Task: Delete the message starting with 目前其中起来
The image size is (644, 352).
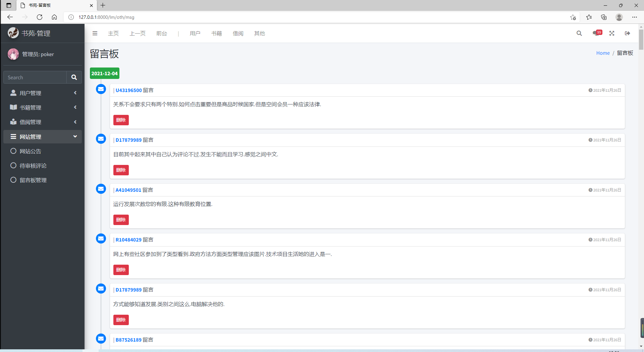Action: 121,170
